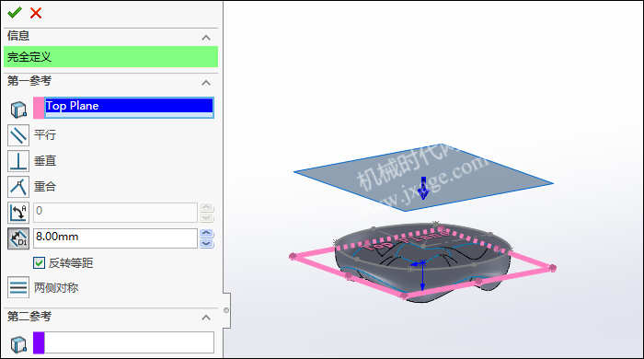Uncheck the 反转等距 checkbox
Image resolution: width=644 pixels, height=359 pixels.
point(39,263)
